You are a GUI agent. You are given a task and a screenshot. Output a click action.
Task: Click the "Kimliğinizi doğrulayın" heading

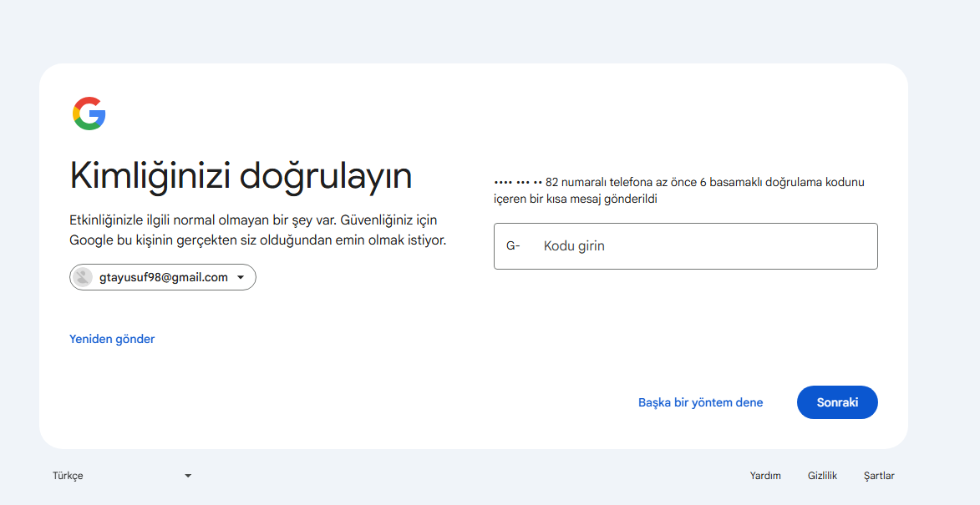(241, 176)
